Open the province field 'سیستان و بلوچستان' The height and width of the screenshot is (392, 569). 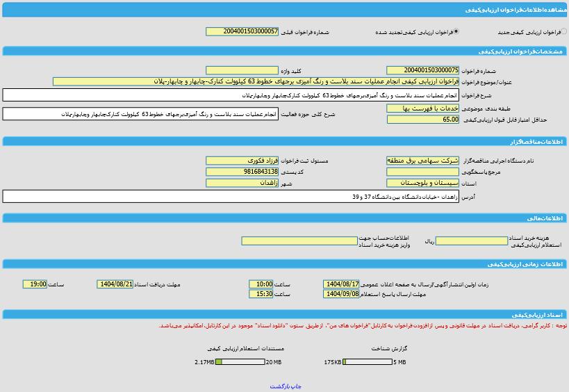pos(422,183)
